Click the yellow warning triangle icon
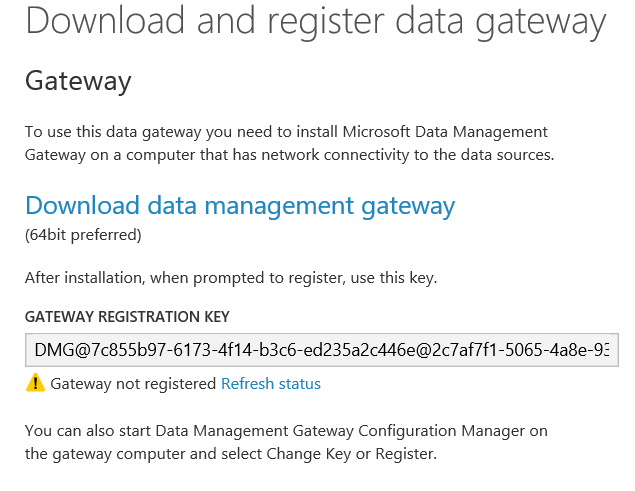 tap(35, 382)
